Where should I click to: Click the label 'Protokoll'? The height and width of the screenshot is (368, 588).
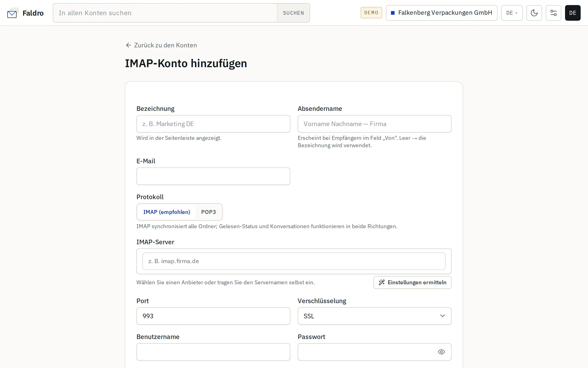click(x=150, y=197)
